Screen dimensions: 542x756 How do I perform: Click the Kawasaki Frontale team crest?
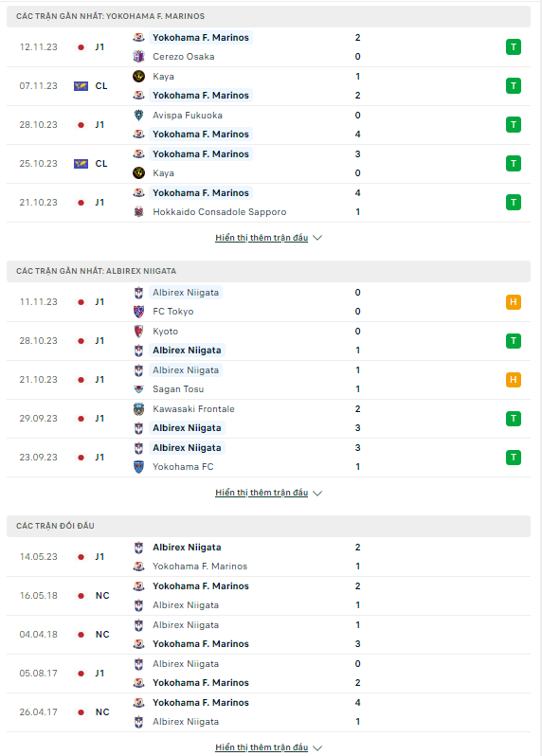pyautogui.click(x=139, y=409)
